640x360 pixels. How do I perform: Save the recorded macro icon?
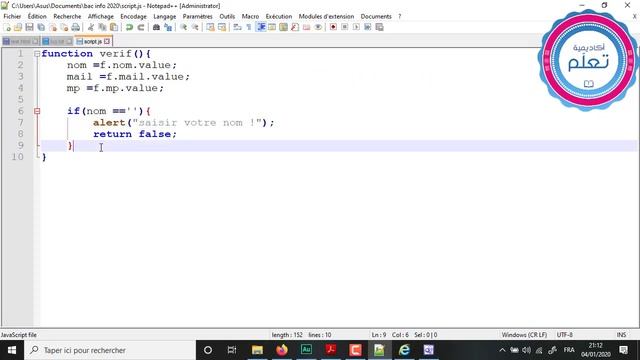pos(379,27)
